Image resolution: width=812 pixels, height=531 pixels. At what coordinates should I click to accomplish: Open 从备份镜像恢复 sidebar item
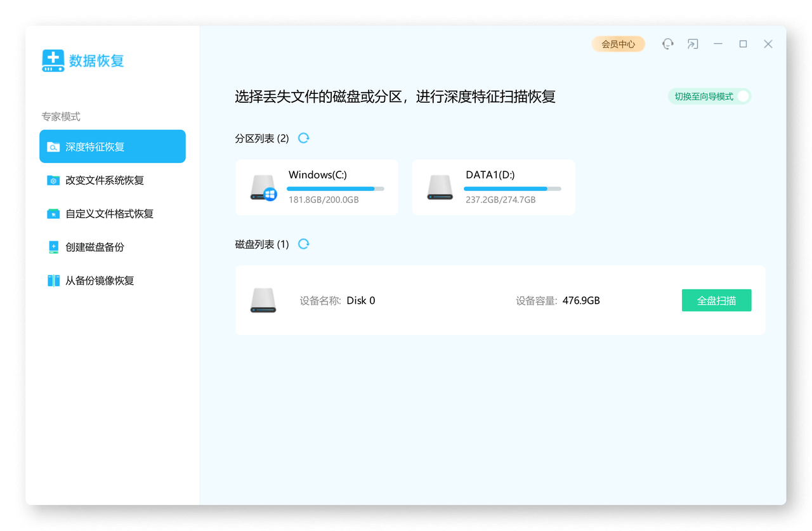[x=100, y=280]
